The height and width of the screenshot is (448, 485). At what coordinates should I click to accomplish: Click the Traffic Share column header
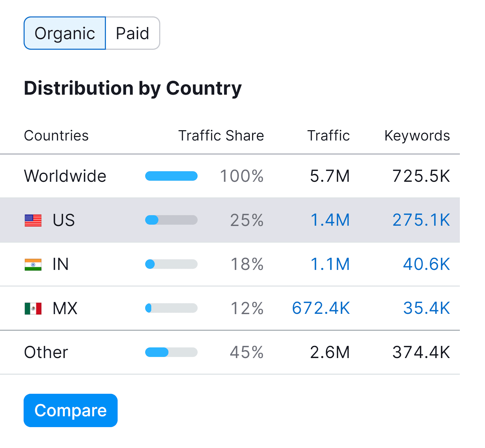221,135
